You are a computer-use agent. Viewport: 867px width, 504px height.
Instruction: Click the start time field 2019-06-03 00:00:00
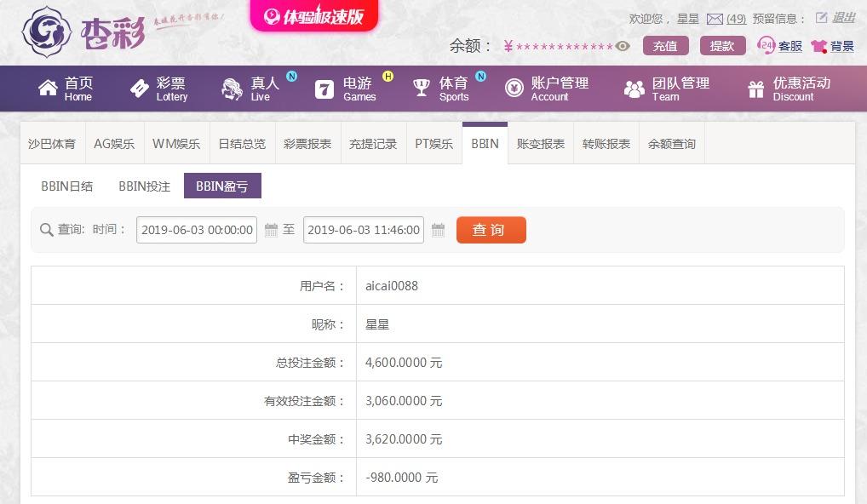click(x=197, y=230)
